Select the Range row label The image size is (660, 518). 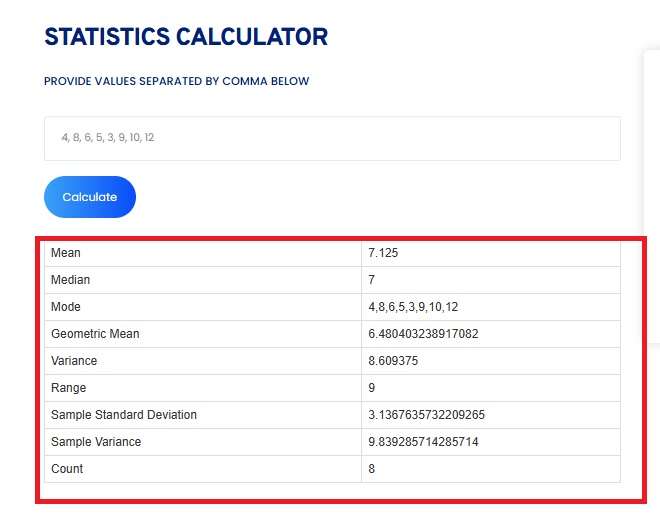69,388
